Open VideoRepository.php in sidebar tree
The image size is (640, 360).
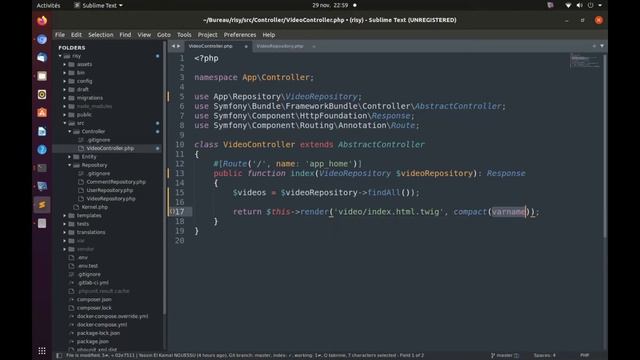tap(111, 199)
